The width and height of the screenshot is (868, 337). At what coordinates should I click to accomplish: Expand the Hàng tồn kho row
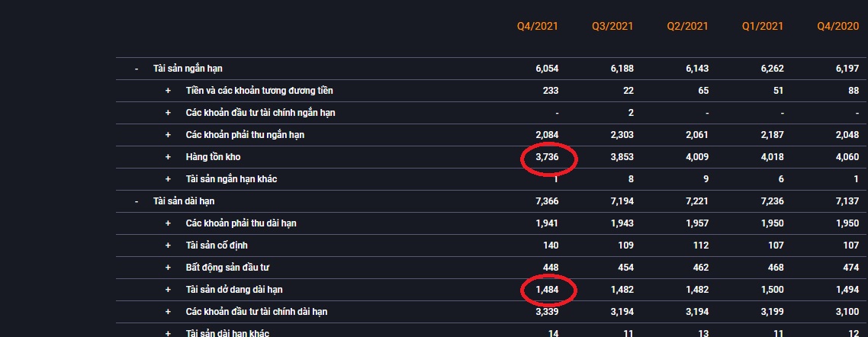point(168,157)
